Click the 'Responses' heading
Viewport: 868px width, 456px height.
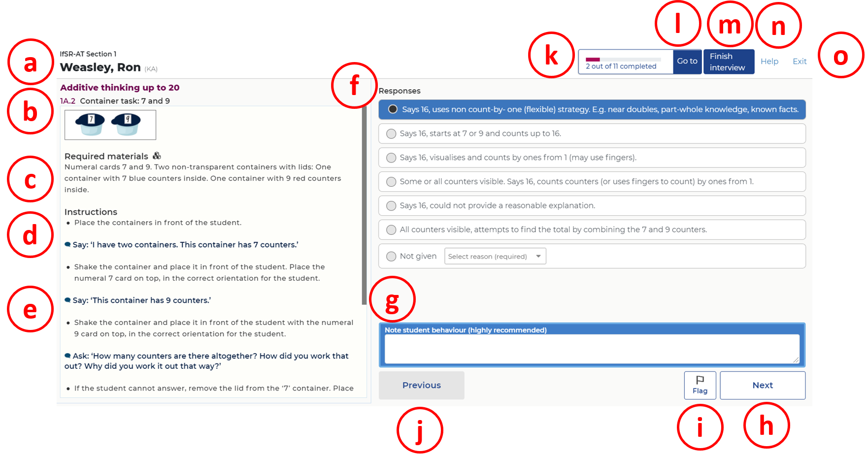pos(400,91)
